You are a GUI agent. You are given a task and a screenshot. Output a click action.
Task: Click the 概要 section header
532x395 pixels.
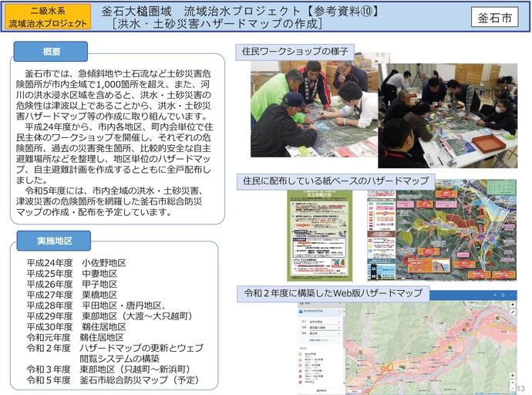point(52,52)
